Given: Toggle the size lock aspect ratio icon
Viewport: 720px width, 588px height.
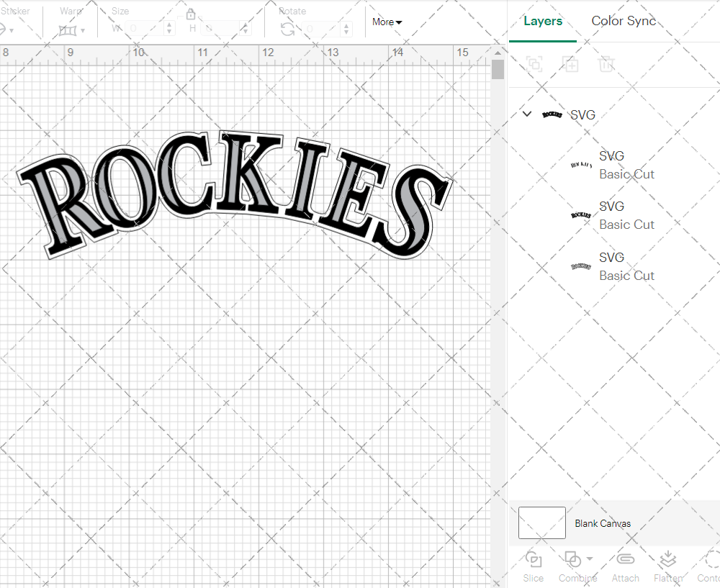Looking at the screenshot, I should point(191,14).
